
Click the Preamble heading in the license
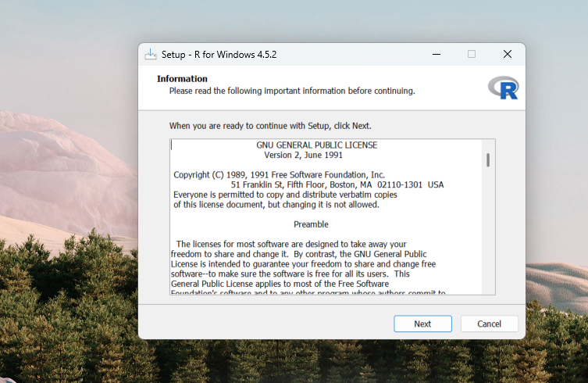(x=311, y=224)
